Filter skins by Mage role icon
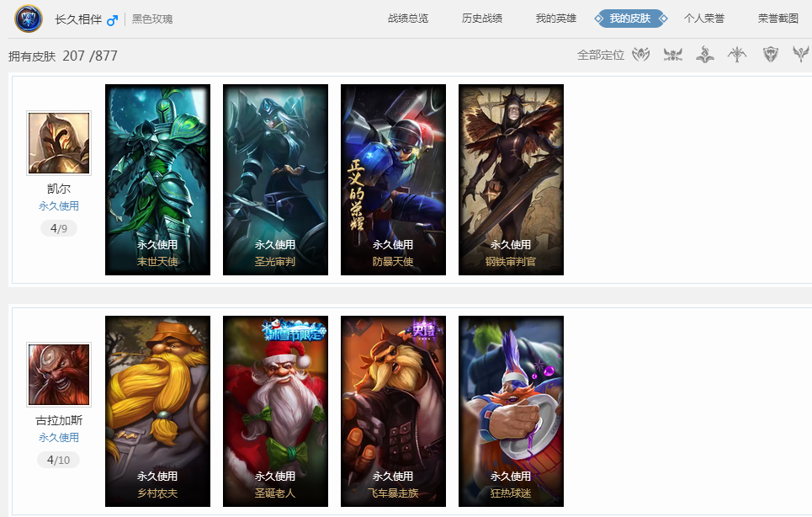The image size is (812, 517). click(x=705, y=55)
